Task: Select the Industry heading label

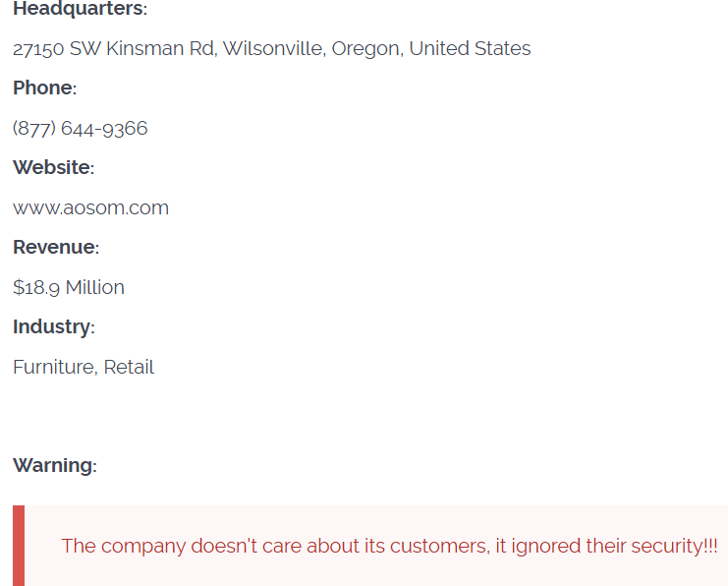Action: [52, 326]
